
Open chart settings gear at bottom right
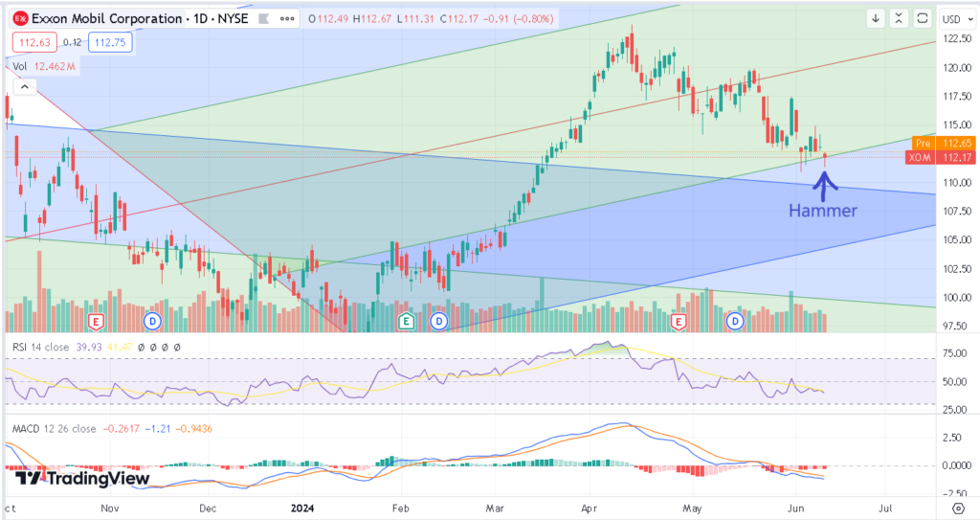pyautogui.click(x=958, y=508)
